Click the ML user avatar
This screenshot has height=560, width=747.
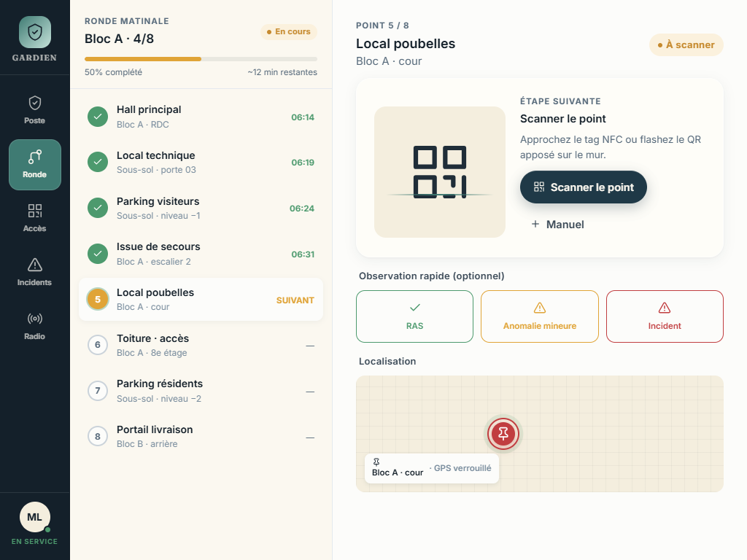coord(35,517)
